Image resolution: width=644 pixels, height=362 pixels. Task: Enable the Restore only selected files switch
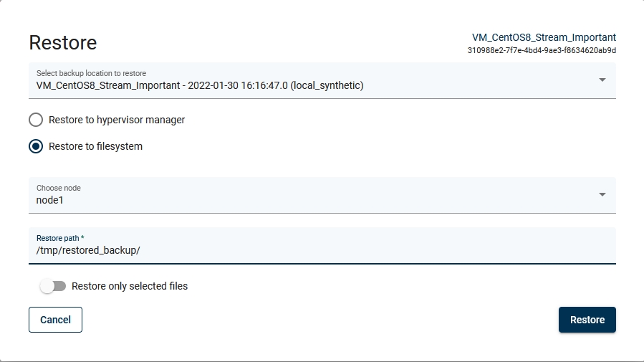coord(53,286)
